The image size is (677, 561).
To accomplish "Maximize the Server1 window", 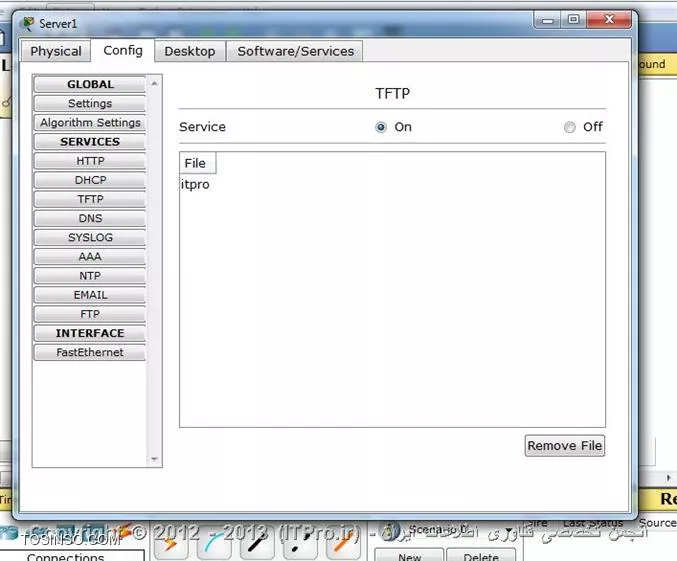I will click(573, 20).
